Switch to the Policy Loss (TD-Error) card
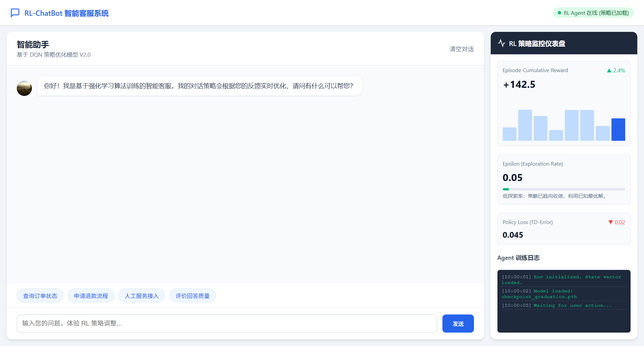Image resolution: width=644 pixels, height=346 pixels. point(563,229)
